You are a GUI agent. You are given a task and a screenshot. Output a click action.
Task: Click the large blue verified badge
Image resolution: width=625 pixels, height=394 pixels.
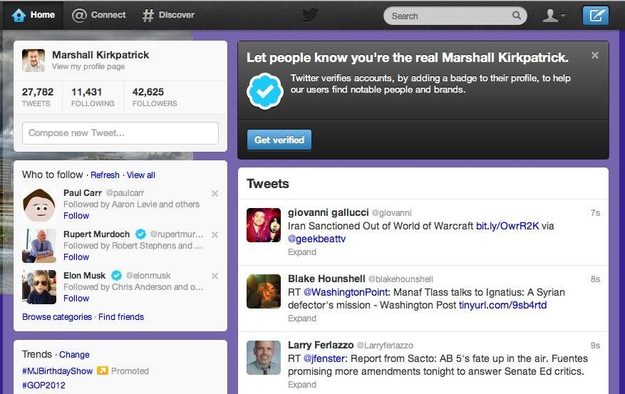click(265, 92)
